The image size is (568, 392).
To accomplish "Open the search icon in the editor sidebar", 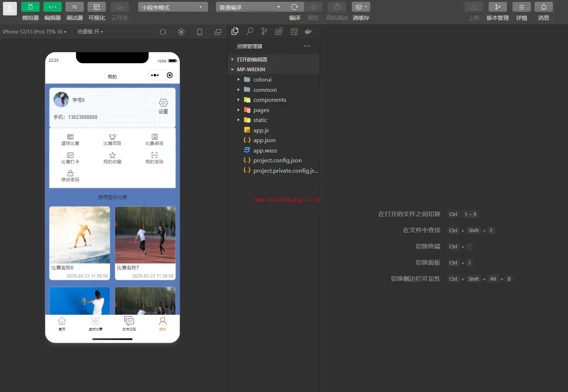I will (x=250, y=32).
